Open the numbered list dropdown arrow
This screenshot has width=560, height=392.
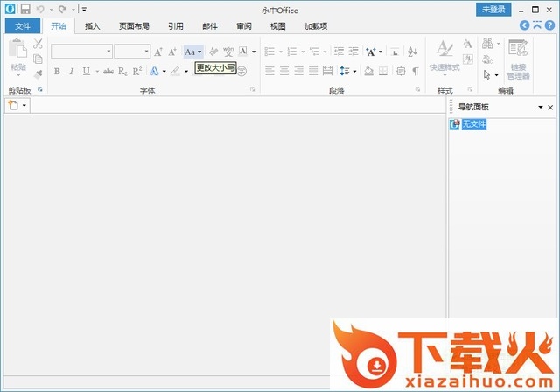303,52
